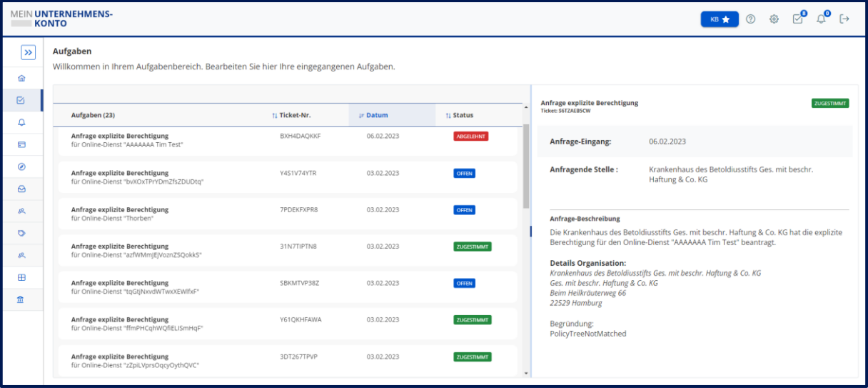Click the ABGELEHNT status badge
This screenshot has width=868, height=388.
tap(471, 136)
